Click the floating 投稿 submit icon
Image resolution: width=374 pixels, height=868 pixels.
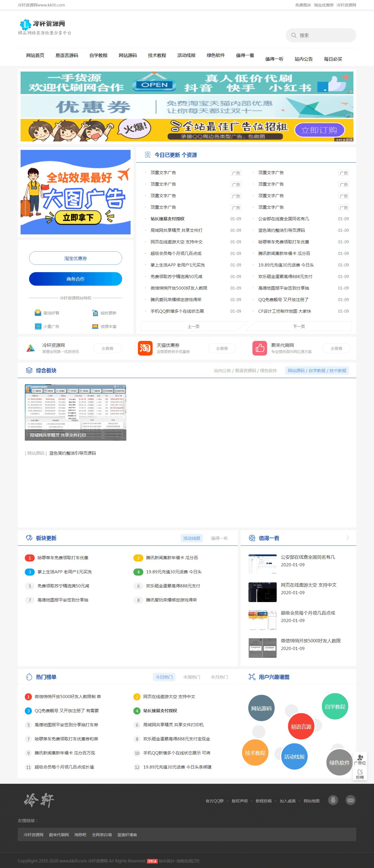point(360,774)
